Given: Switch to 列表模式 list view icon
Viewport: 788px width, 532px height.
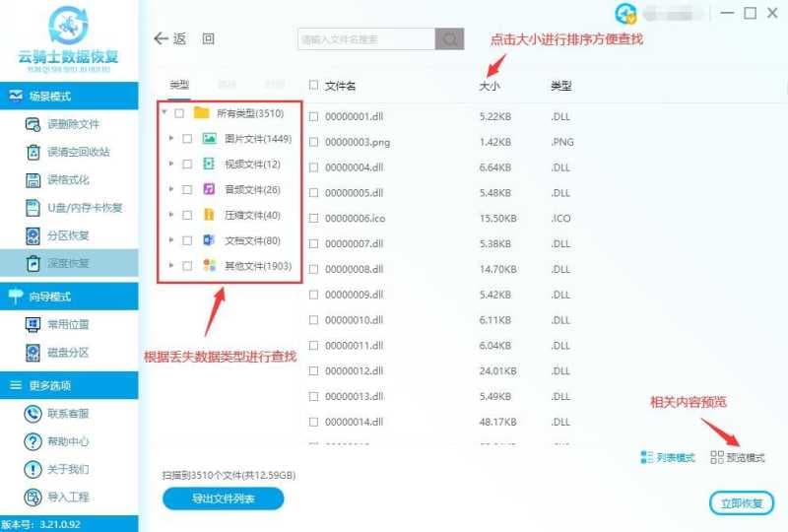Looking at the screenshot, I should (646, 457).
